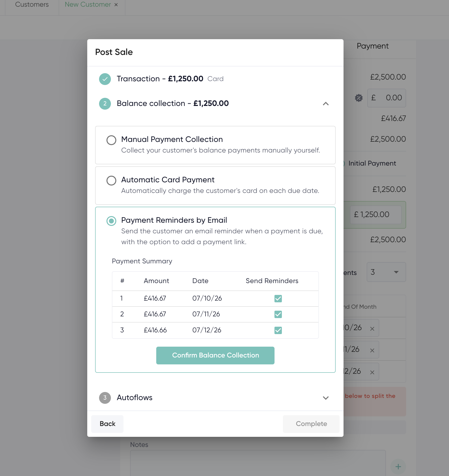Image resolution: width=449 pixels, height=476 pixels.
Task: Toggle reminder checkbox for 07/11/26 payment
Action: (278, 314)
